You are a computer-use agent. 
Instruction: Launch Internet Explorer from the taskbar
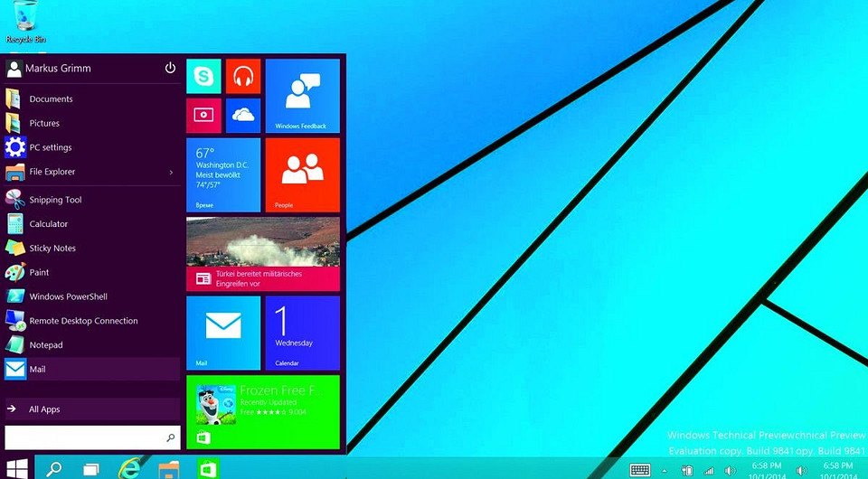pyautogui.click(x=129, y=469)
